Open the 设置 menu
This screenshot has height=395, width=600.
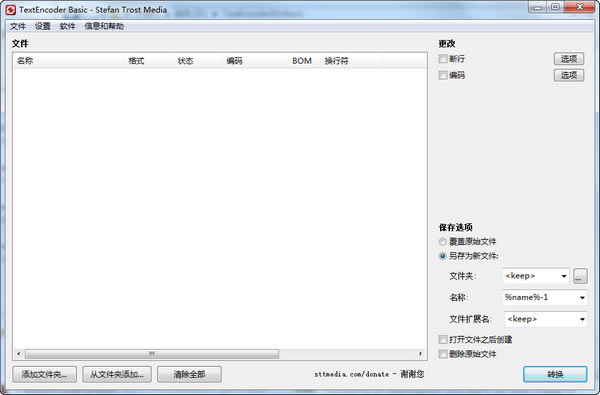tap(43, 26)
